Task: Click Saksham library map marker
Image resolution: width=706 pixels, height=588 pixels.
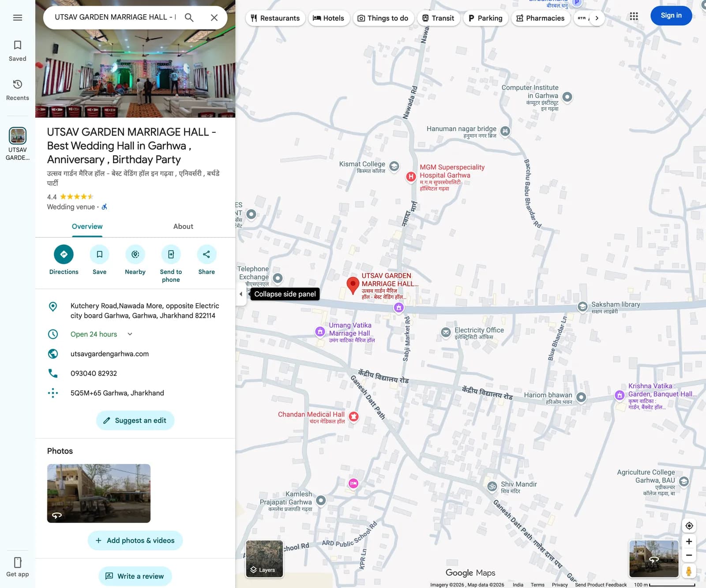Action: click(x=582, y=306)
